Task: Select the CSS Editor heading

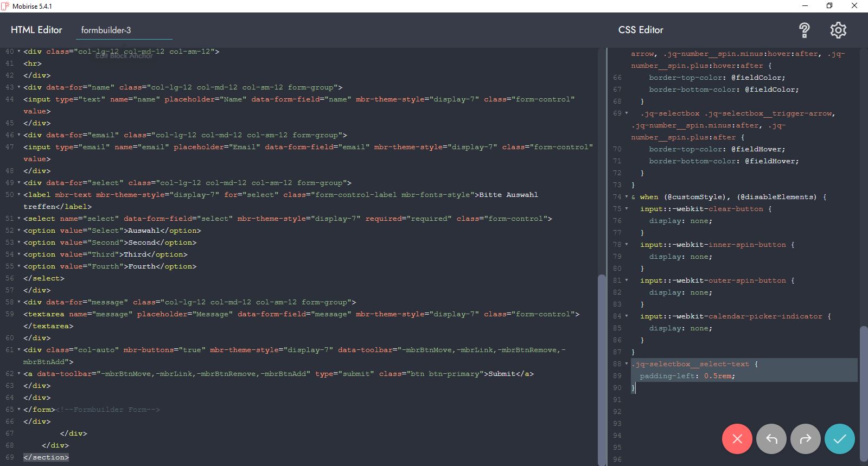Action: [641, 30]
